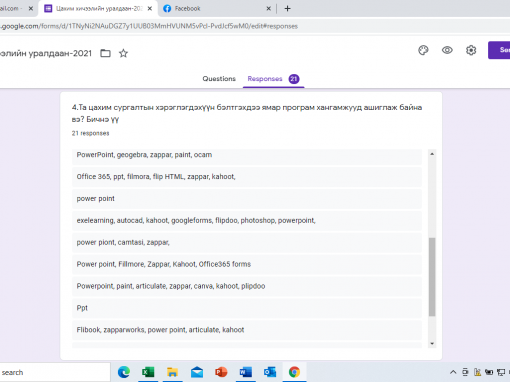
Task: Switch to Questions tab
Action: 219,79
